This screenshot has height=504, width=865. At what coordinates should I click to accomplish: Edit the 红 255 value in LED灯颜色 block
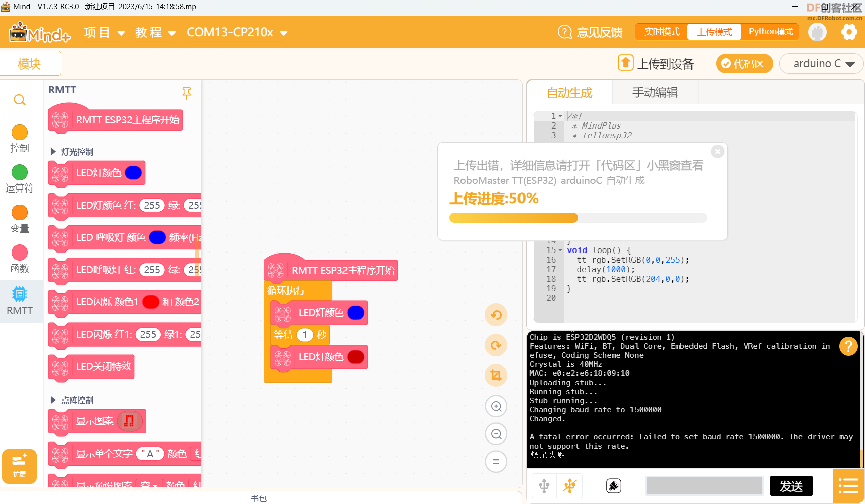coord(152,205)
